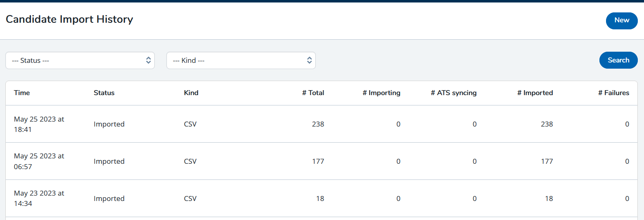Click the 238 total count cell

[318, 124]
